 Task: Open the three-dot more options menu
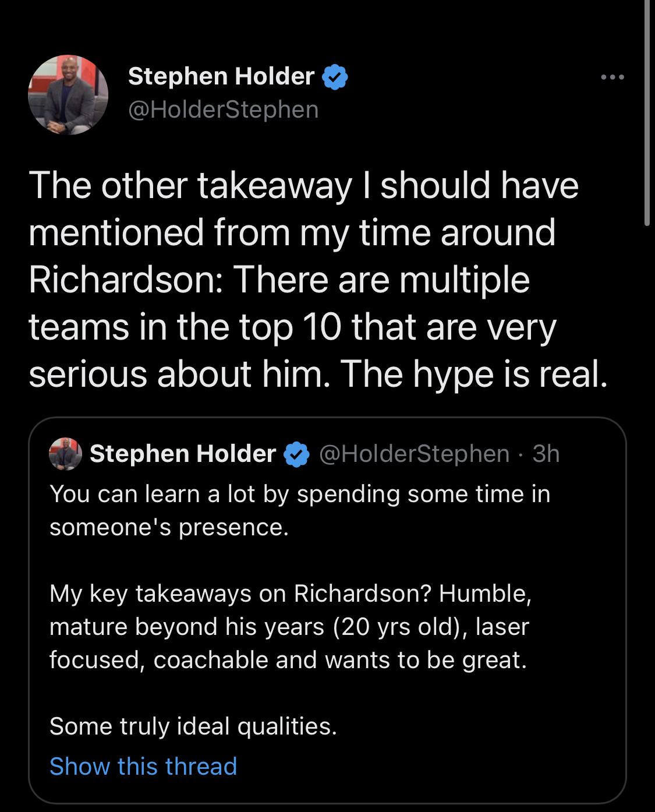pyautogui.click(x=613, y=77)
